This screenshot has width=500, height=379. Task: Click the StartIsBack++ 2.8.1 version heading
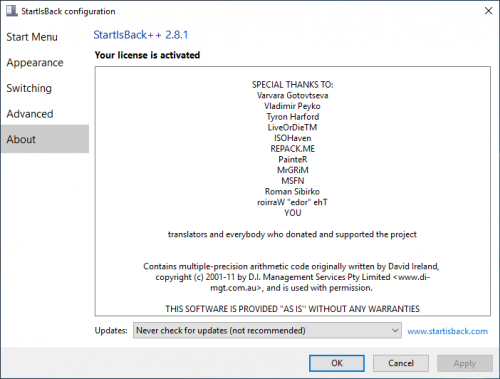click(x=141, y=35)
